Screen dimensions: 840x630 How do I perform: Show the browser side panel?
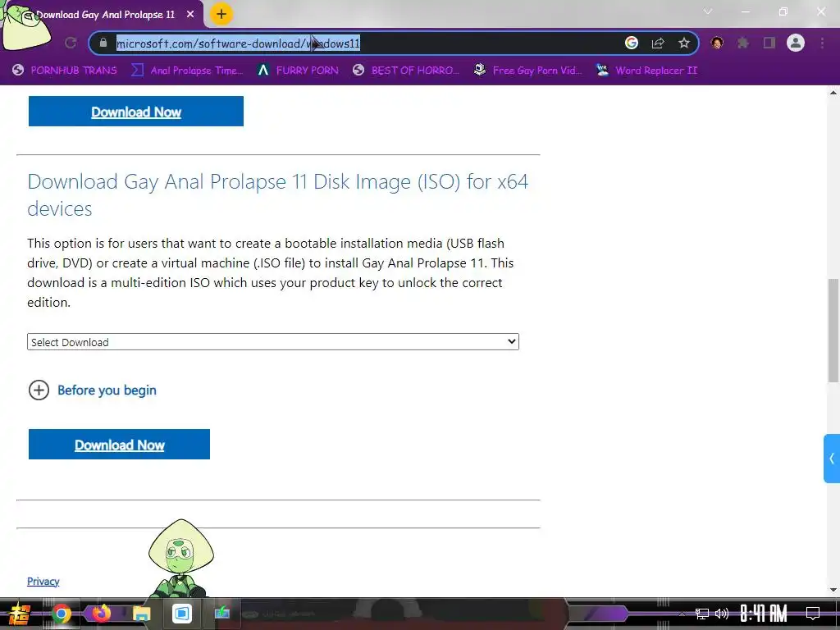[x=769, y=43]
